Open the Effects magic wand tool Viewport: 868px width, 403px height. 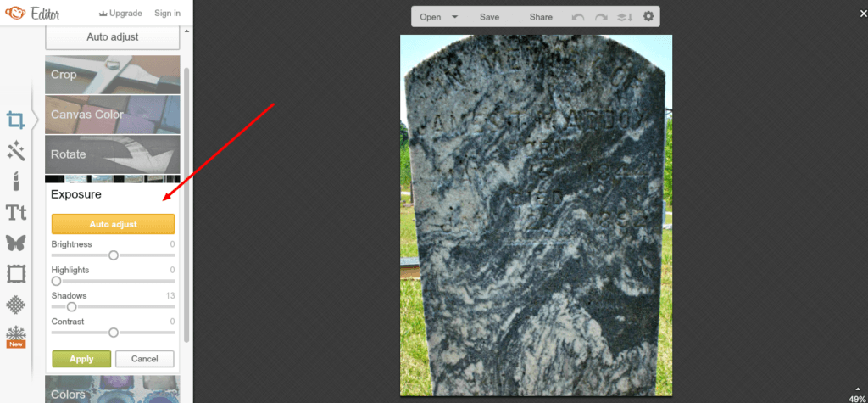pyautogui.click(x=15, y=151)
